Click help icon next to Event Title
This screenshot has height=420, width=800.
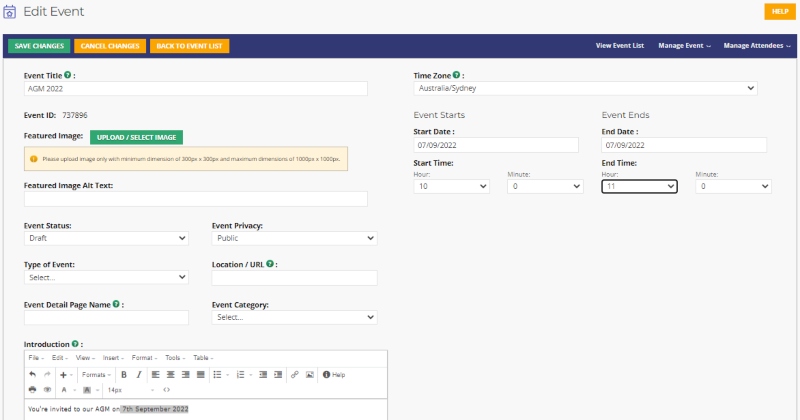click(x=67, y=75)
